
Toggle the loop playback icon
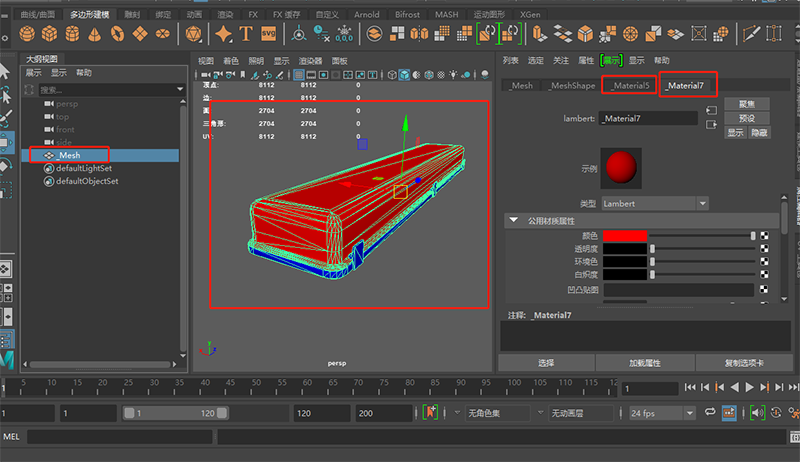pos(709,412)
